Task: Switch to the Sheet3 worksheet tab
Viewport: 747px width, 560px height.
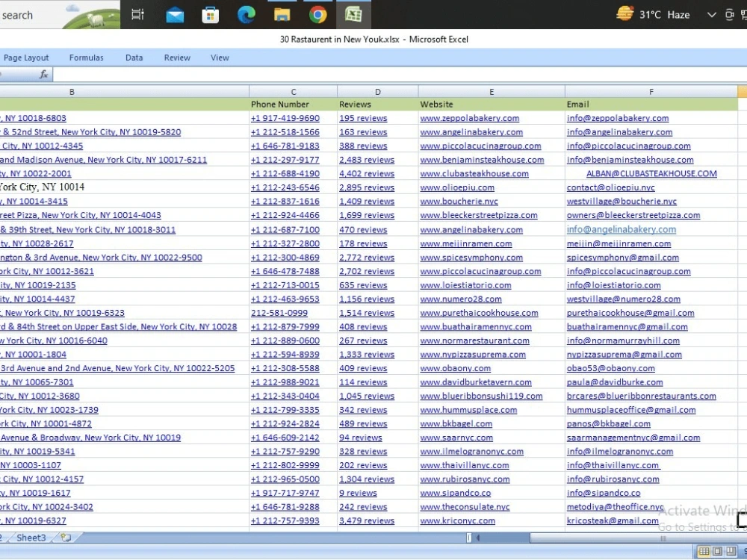Action: tap(31, 538)
